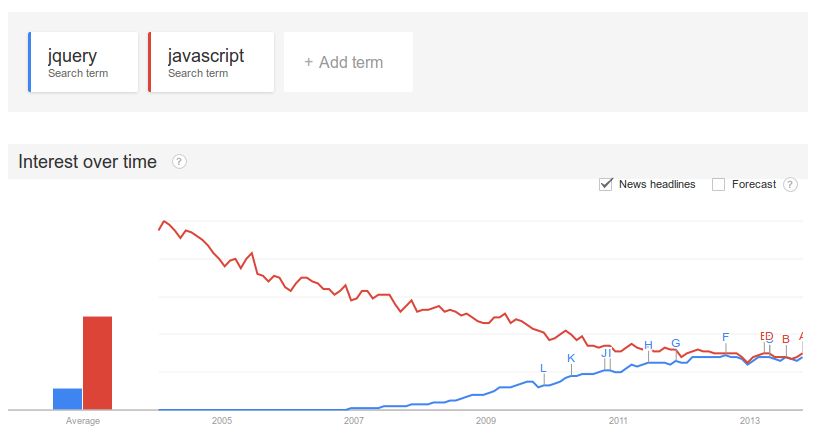The width and height of the screenshot is (815, 432).
Task: Add a new search term
Action: pos(348,62)
